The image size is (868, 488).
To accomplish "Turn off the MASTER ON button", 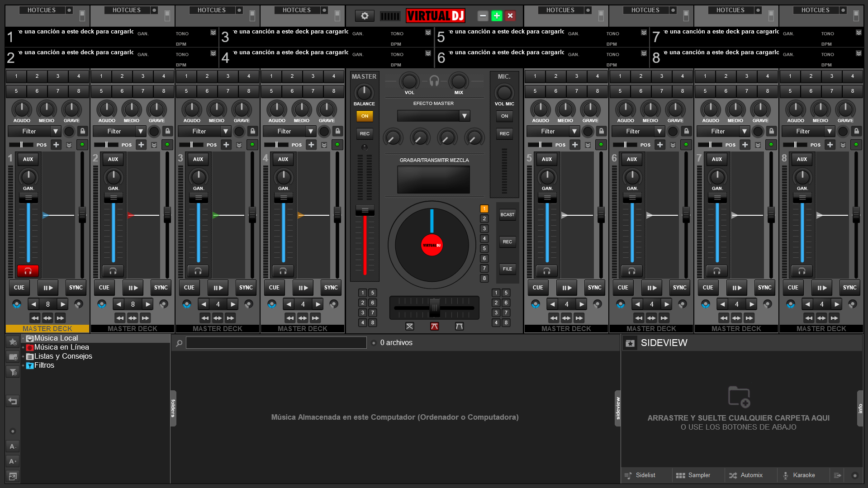I will 365,116.
